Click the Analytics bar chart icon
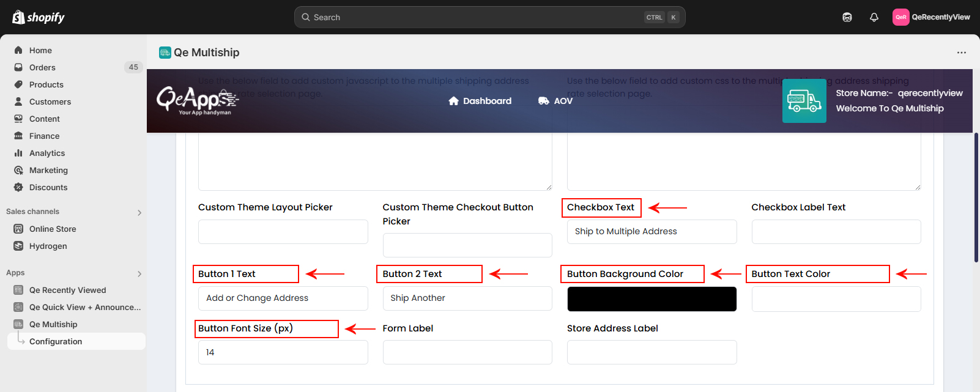Viewport: 980px width, 392px height. 18,153
